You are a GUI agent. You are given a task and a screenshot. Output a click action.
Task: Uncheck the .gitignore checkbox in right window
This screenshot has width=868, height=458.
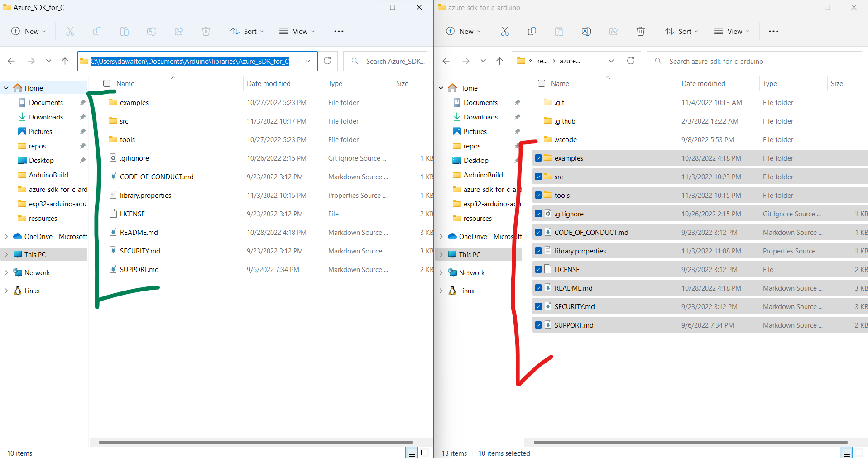point(538,214)
